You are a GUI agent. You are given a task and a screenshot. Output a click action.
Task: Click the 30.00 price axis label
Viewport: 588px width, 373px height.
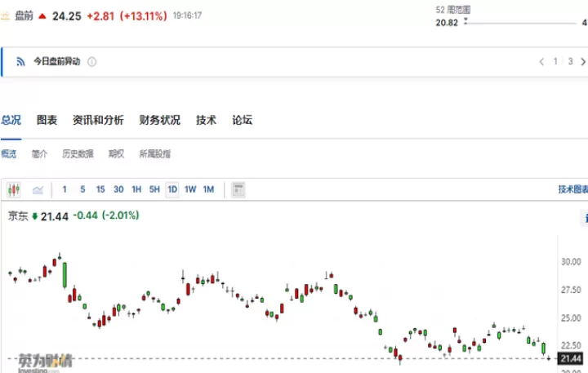click(571, 262)
